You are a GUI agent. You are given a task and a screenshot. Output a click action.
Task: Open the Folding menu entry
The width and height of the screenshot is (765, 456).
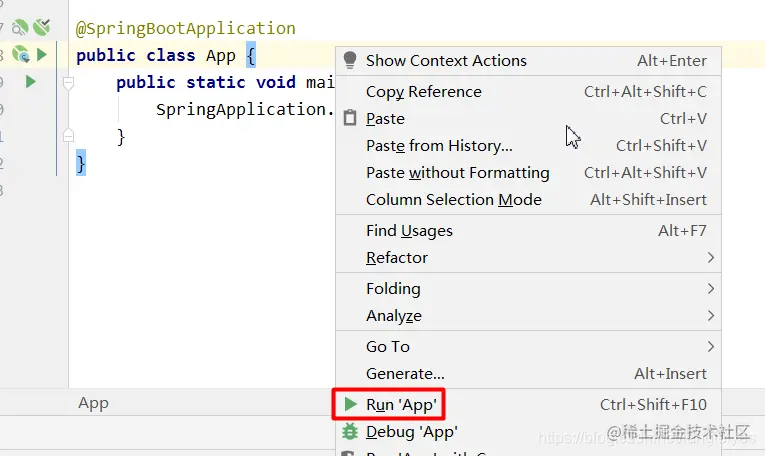coord(528,288)
